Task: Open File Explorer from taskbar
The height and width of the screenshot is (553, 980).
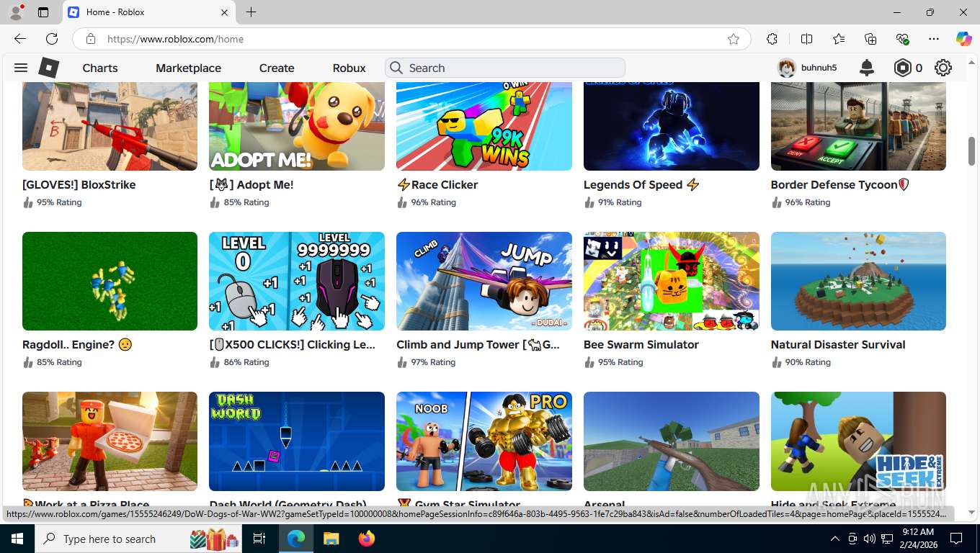Action: click(x=331, y=539)
